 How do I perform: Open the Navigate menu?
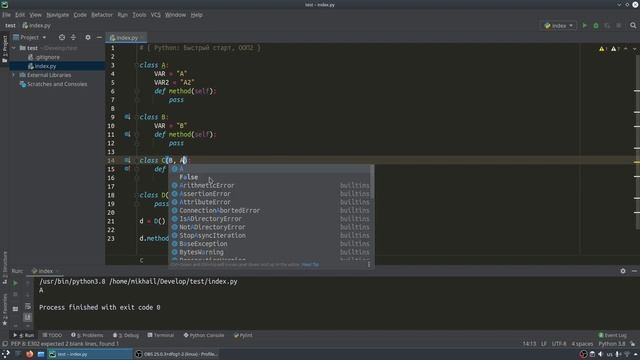click(x=58, y=15)
